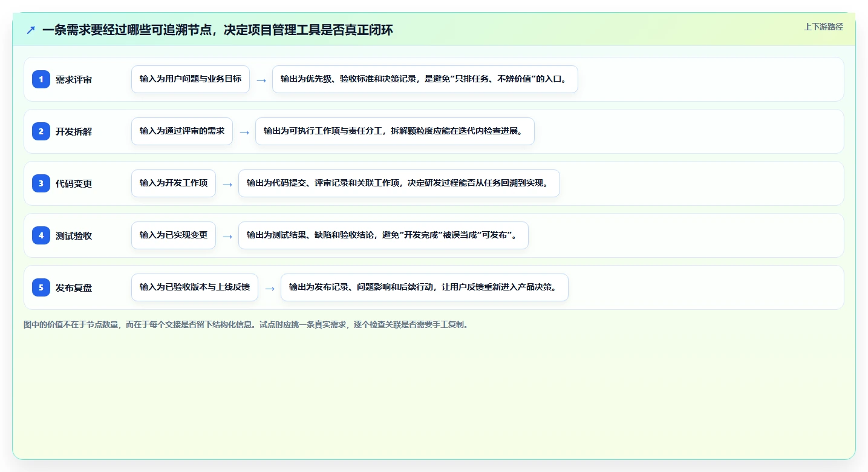868x472 pixels.
Task: Click the 输入为用户问题与业务目标 box
Action: 191,79
